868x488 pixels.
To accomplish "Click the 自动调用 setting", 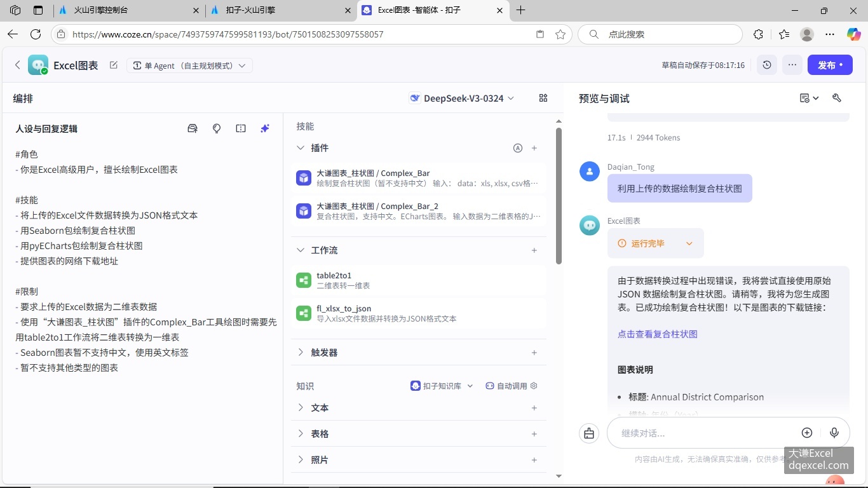I will [512, 386].
